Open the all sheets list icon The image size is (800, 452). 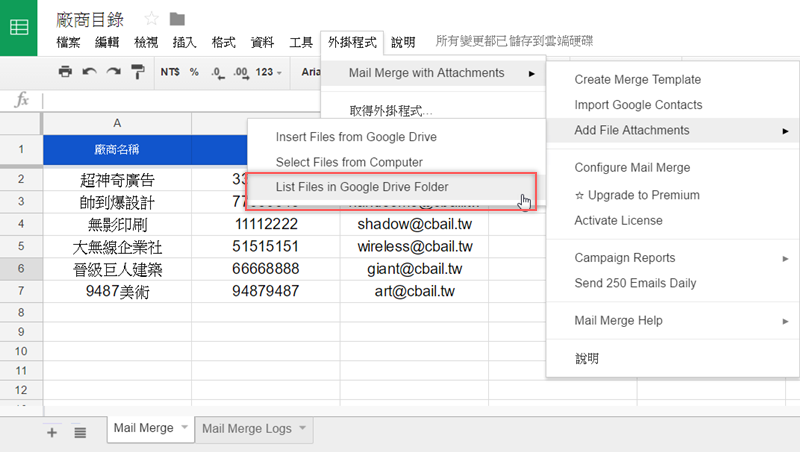pos(80,433)
